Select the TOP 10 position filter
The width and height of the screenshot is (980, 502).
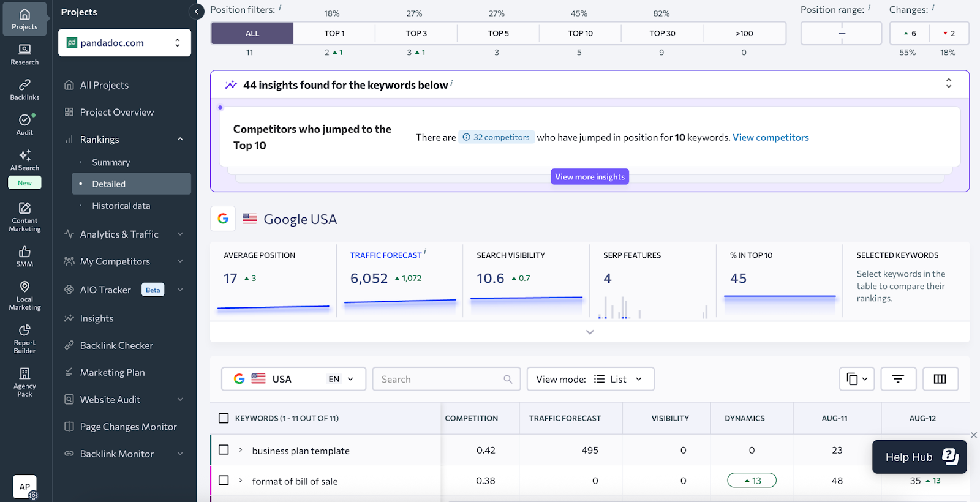click(580, 33)
